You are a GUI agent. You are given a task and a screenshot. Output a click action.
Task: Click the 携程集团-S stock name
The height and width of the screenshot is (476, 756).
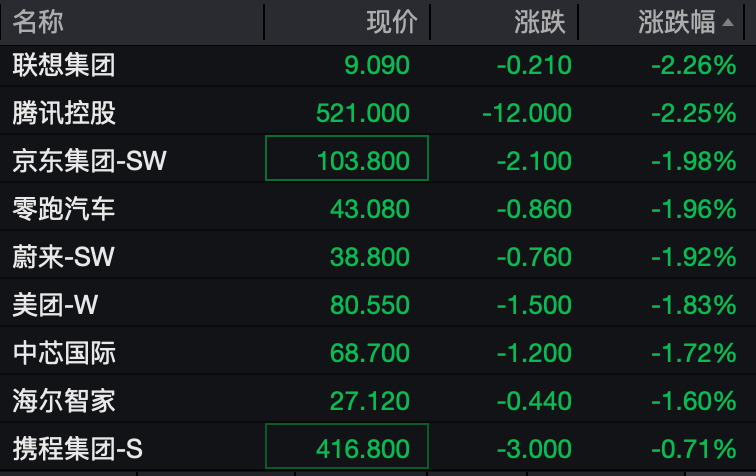77,449
